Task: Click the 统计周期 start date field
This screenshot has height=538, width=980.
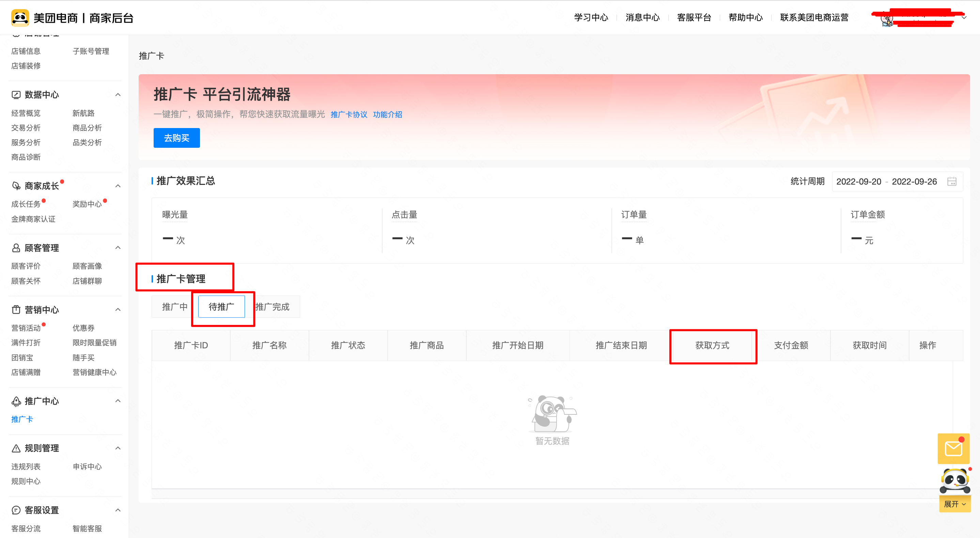Action: tap(858, 181)
